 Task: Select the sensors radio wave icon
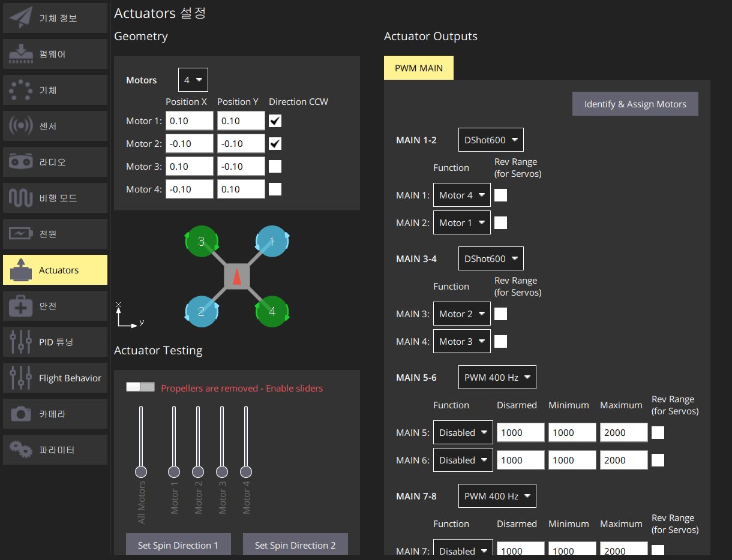click(21, 126)
